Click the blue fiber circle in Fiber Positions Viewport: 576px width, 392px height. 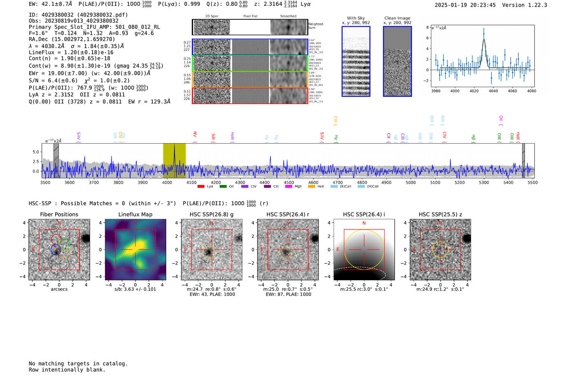pos(56,249)
